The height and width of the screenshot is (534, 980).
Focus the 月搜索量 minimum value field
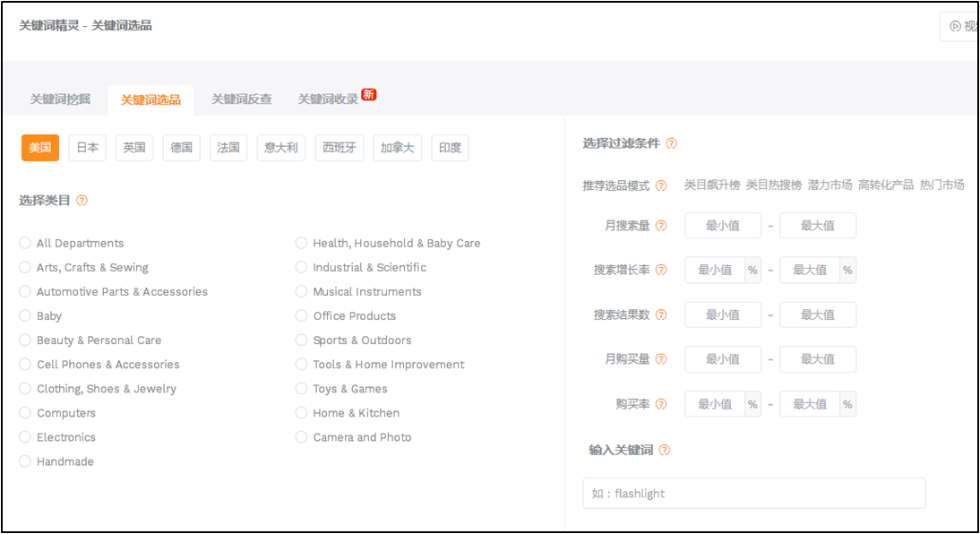[x=722, y=226]
